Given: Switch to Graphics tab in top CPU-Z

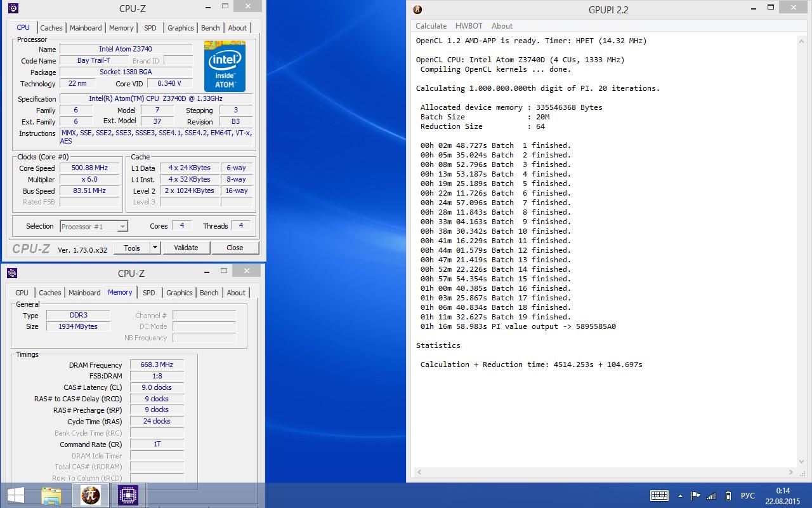Looking at the screenshot, I should click(181, 28).
